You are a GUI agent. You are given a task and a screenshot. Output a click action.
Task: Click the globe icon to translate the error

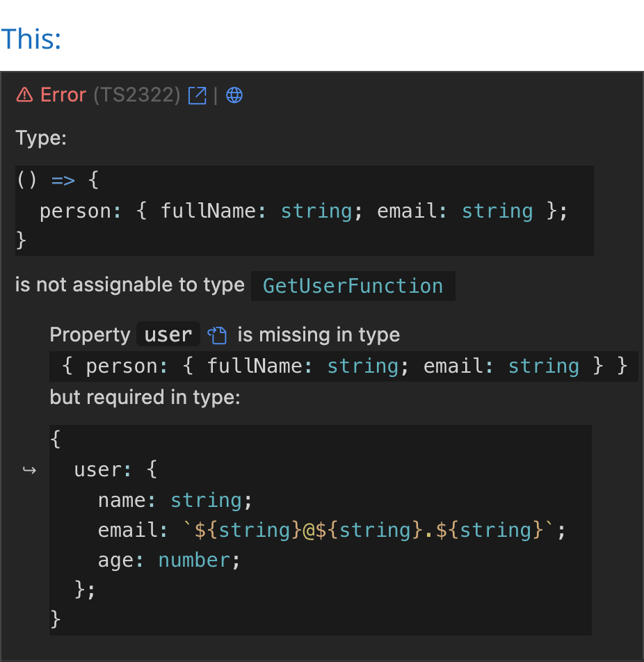[234, 95]
